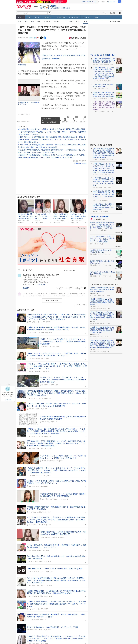Click the マイページ link
Image resolution: width=138 pixels, height=644 pixels.
(103, 13)
